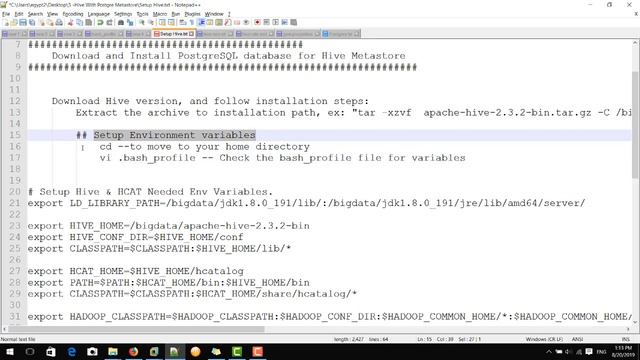Image resolution: width=640 pixels, height=360 pixels.
Task: Click the Zoom Out toolbar icon
Action: click(151, 22)
